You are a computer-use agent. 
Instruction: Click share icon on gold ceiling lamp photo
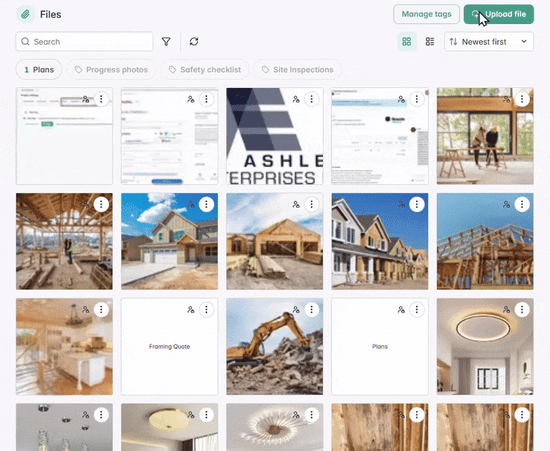tap(191, 415)
